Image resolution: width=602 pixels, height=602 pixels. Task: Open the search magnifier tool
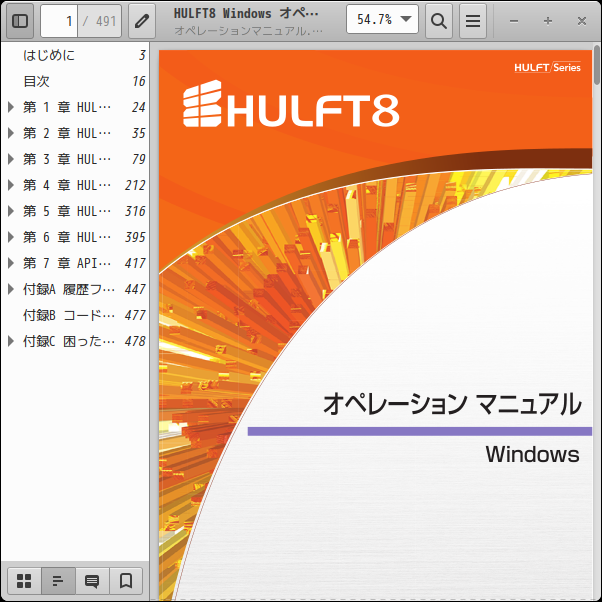[438, 21]
